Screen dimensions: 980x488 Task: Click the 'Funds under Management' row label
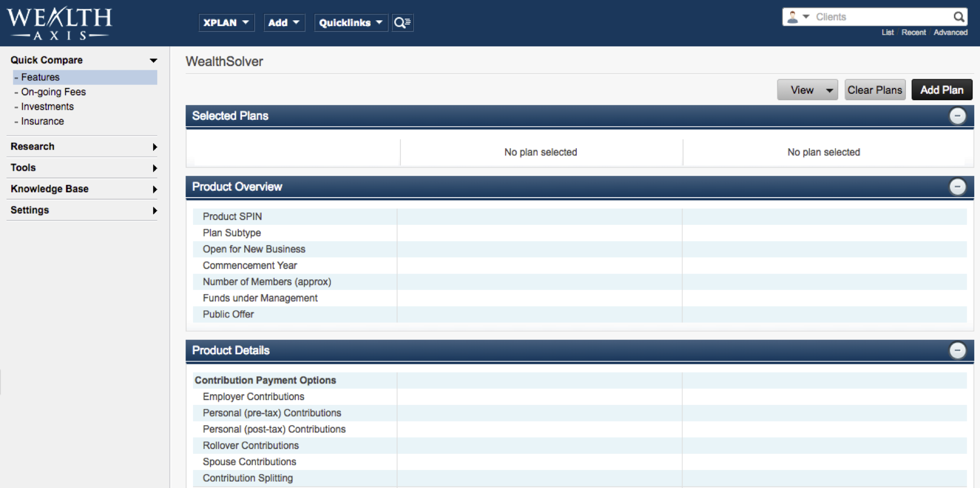click(260, 298)
